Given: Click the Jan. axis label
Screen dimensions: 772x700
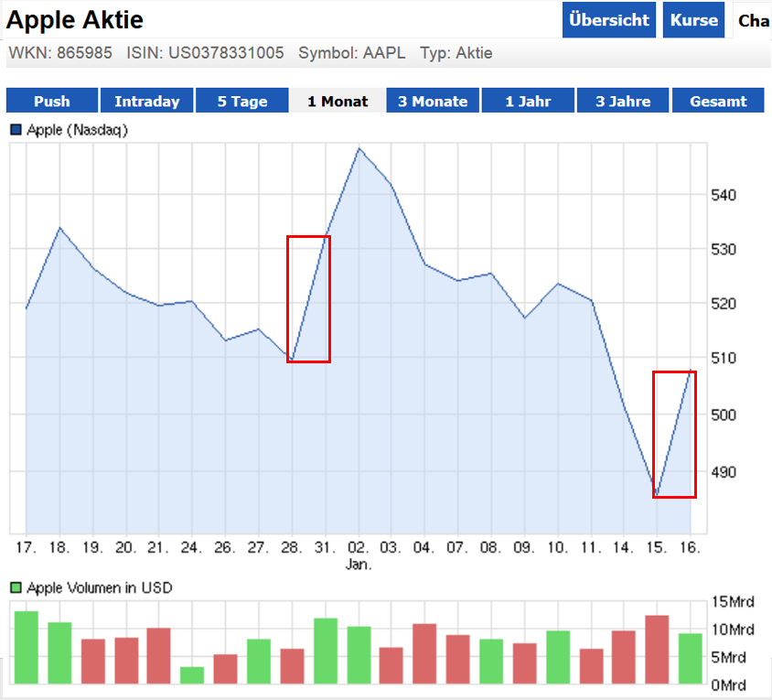Looking at the screenshot, I should pyautogui.click(x=359, y=565).
